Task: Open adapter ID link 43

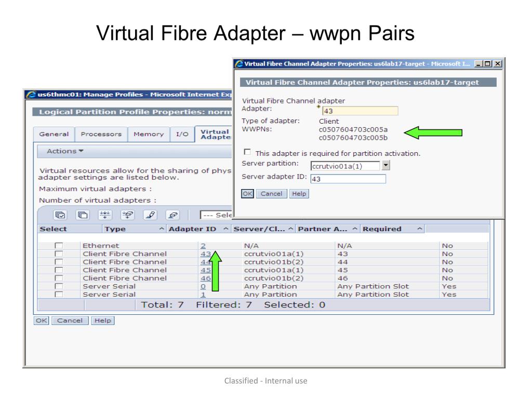Action: click(206, 254)
